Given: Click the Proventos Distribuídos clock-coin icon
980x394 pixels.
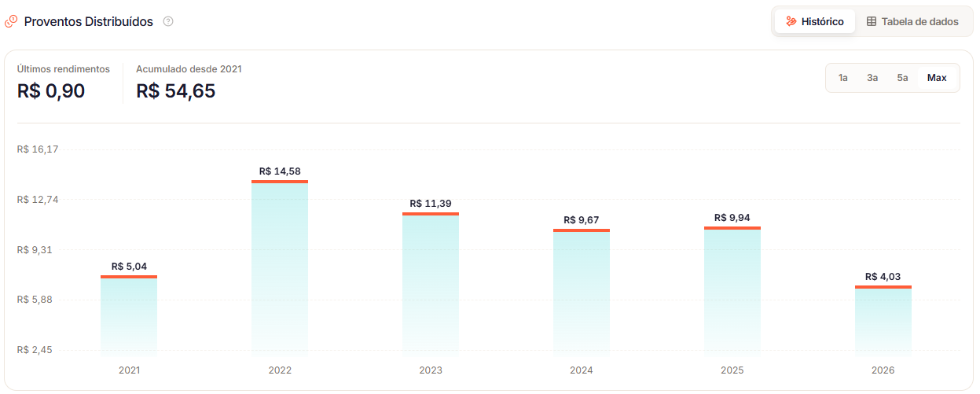Looking at the screenshot, I should click(11, 21).
